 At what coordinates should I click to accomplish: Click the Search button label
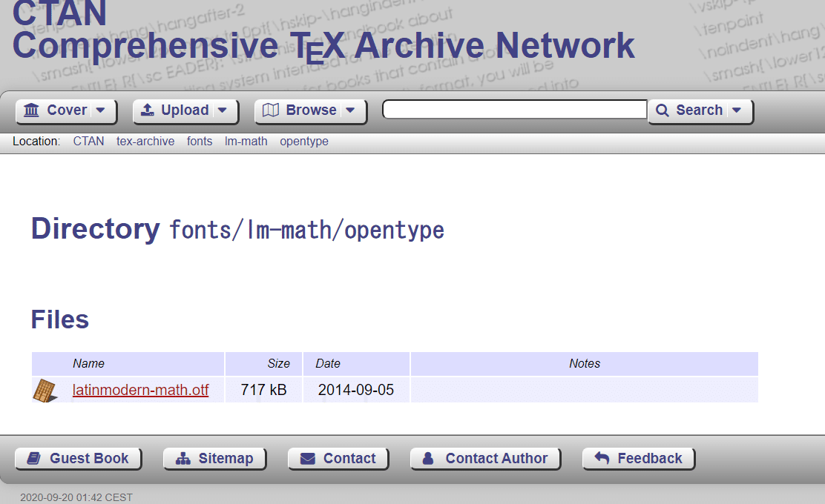(699, 110)
